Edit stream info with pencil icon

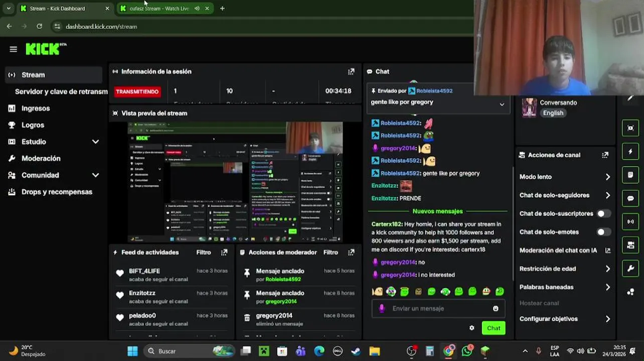tap(630, 98)
